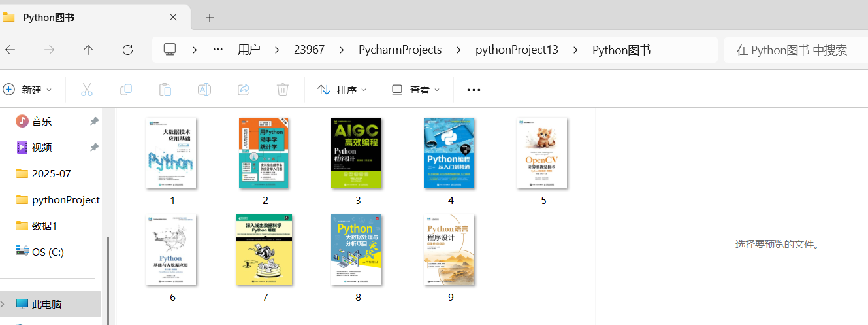Viewport: 868px width, 325px height.
Task: Close the Python图书 tab
Action: click(x=173, y=18)
